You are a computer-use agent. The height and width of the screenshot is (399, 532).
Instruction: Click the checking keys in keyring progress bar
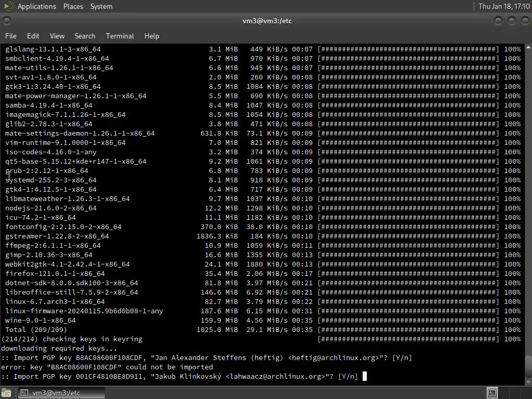coord(408,339)
